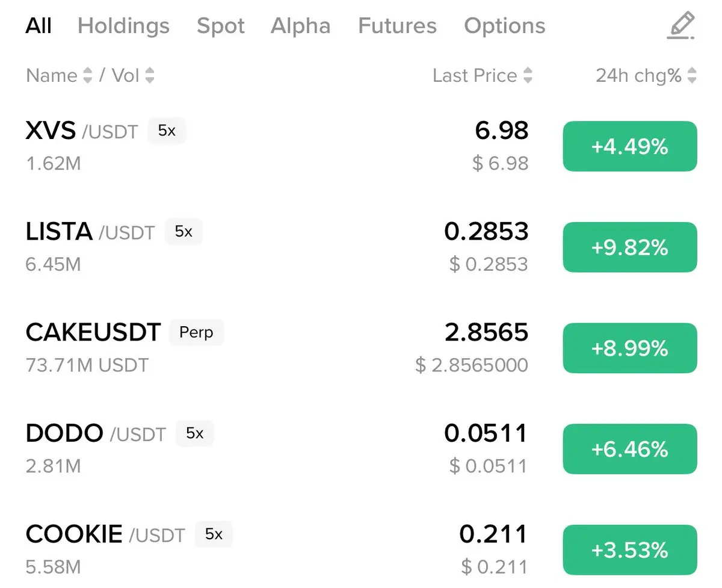Sort by Last Price arrows icon

(528, 75)
